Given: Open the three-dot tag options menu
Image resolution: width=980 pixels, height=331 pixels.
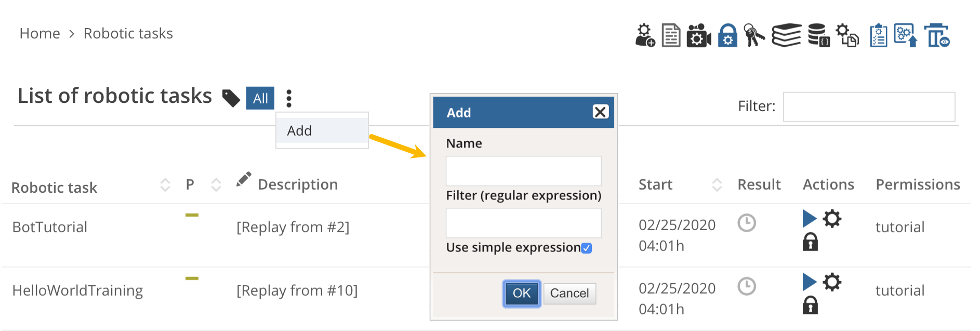Looking at the screenshot, I should pyautogui.click(x=289, y=98).
